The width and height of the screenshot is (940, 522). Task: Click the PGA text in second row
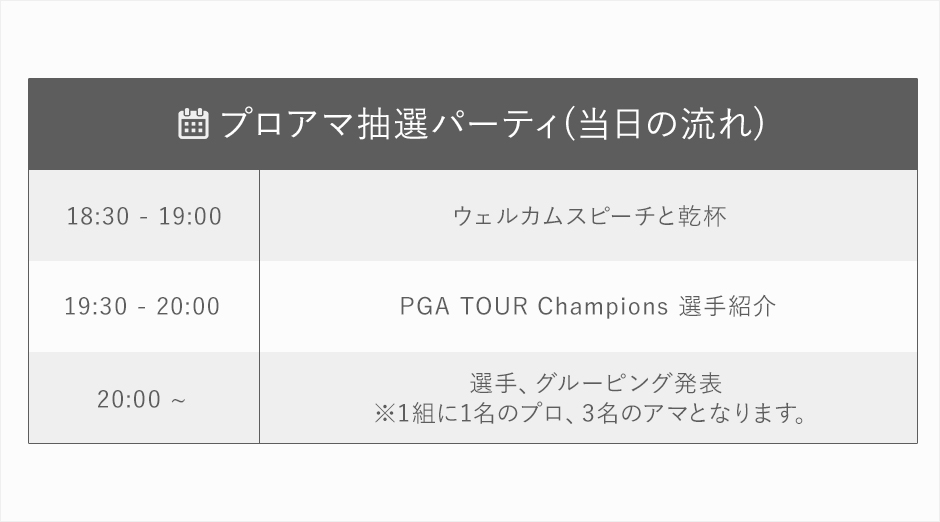(x=424, y=306)
